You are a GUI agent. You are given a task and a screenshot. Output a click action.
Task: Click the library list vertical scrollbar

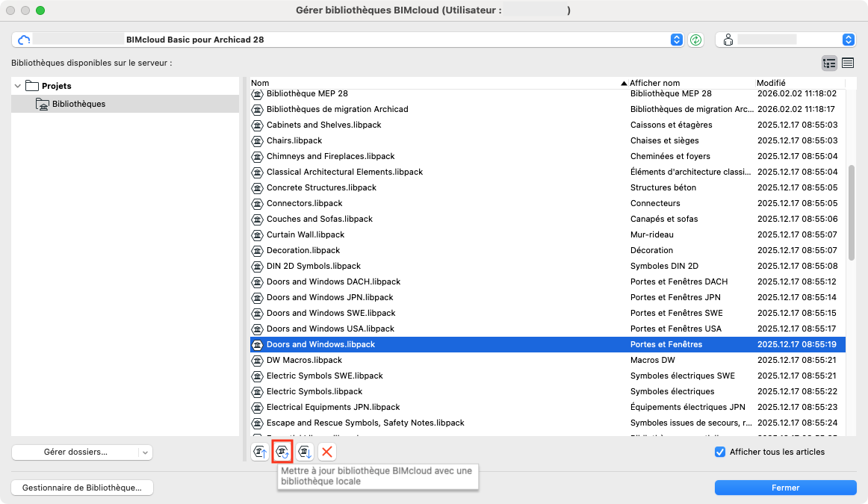[x=851, y=213]
